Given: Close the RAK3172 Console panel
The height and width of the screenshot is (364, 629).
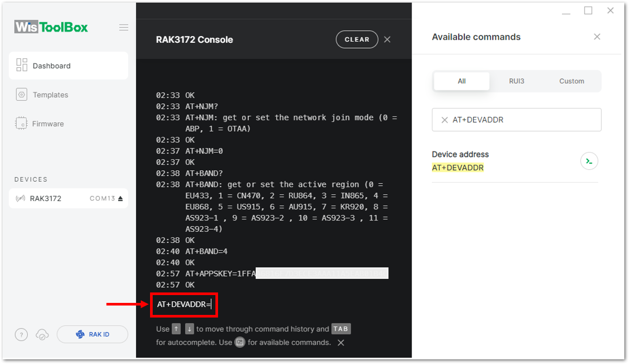Looking at the screenshot, I should [387, 39].
